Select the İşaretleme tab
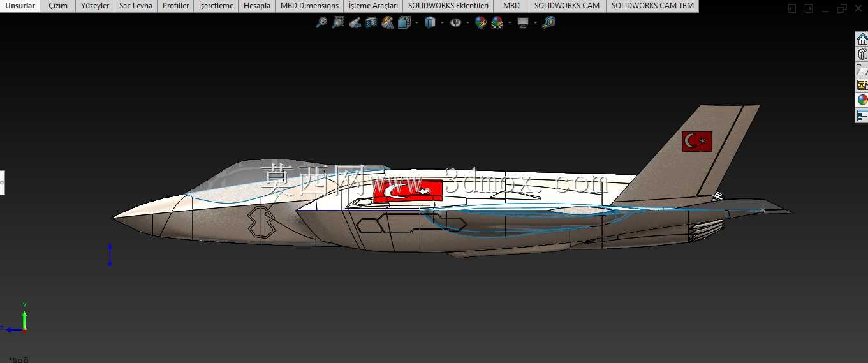Viewport: 868px width, 363px height. (216, 6)
